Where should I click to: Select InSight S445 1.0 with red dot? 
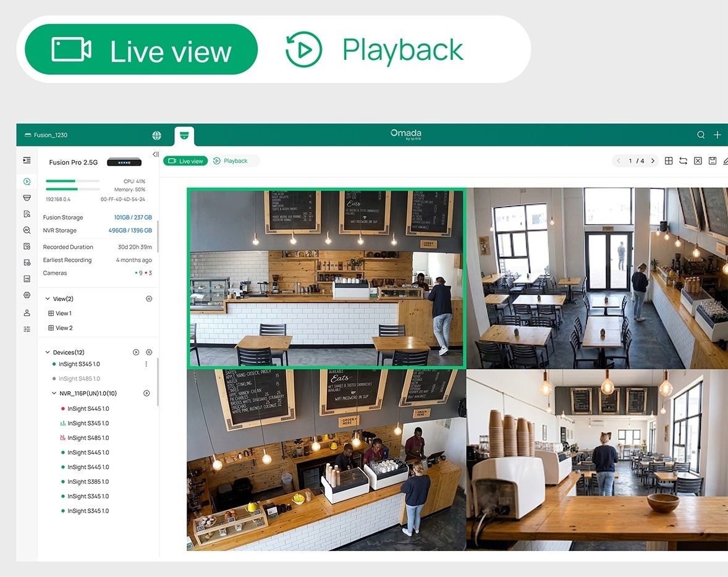85,409
